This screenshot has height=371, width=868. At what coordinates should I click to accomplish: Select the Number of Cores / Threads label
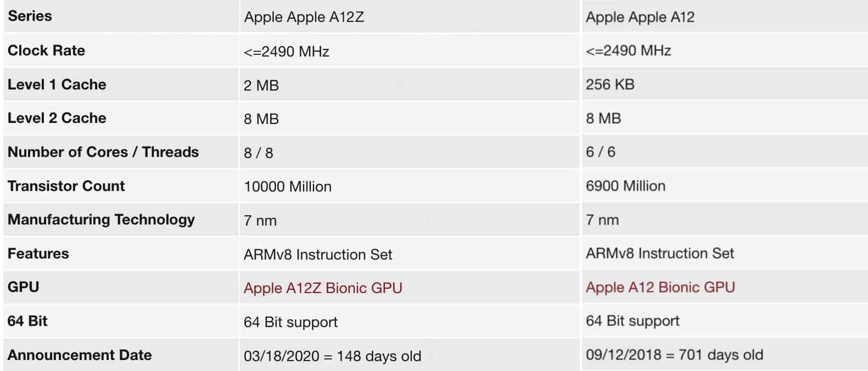tap(103, 152)
